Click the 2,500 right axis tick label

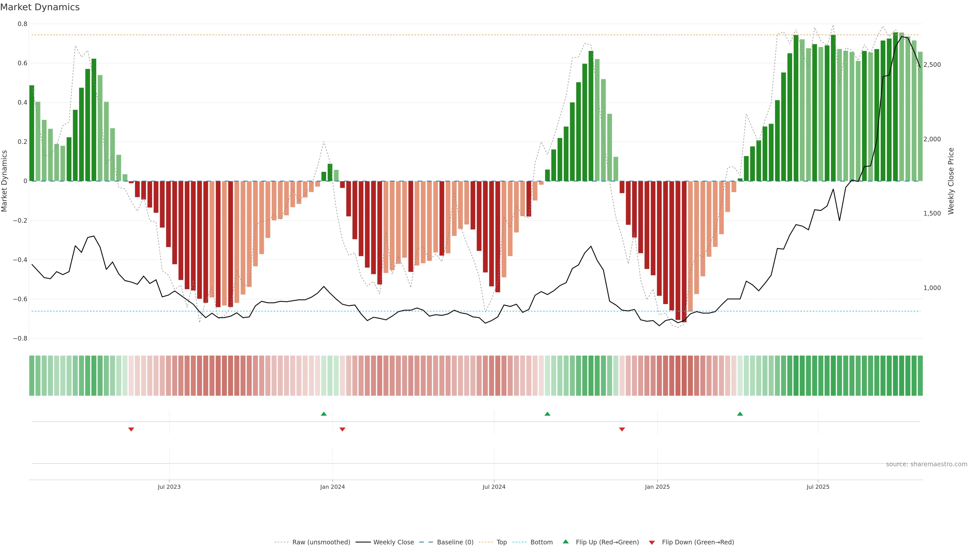click(932, 65)
